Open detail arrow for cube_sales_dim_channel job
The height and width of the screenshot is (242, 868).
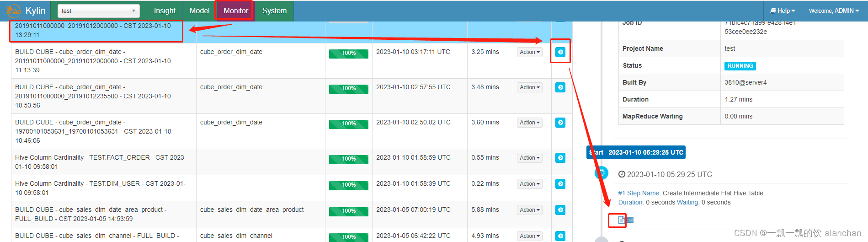pyautogui.click(x=560, y=236)
